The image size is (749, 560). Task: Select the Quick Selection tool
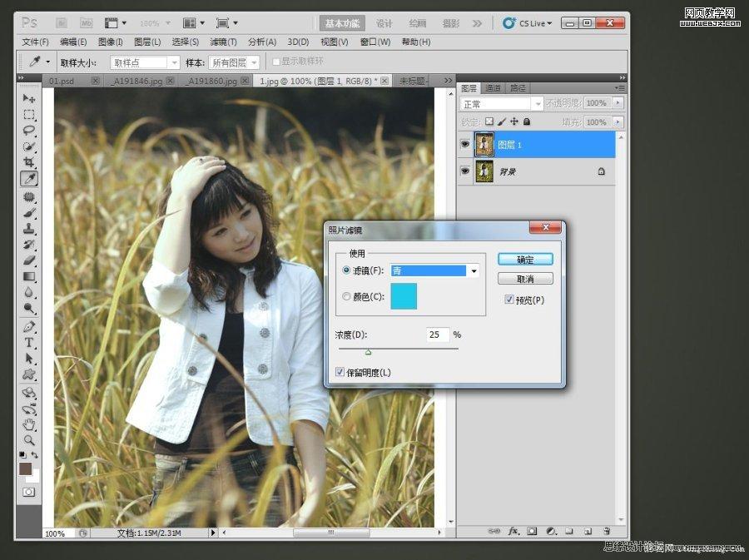click(x=29, y=146)
